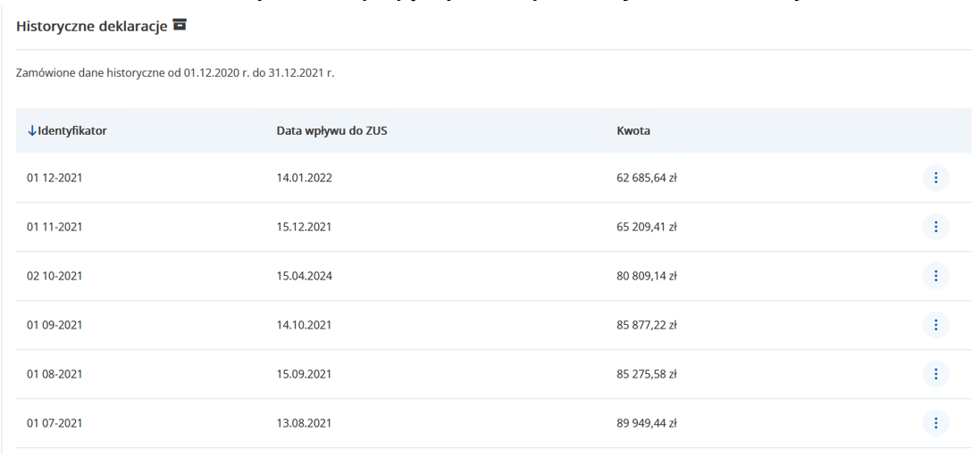Select the date cell 14.10.2021
The width and height of the screenshot is (980, 457).
pos(304,325)
